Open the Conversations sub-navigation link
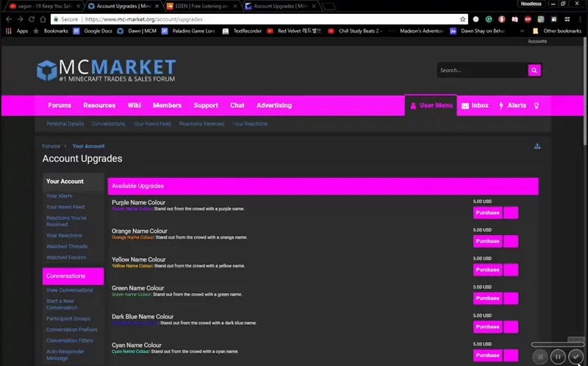Viewport: 588px width, 366px height. [108, 123]
